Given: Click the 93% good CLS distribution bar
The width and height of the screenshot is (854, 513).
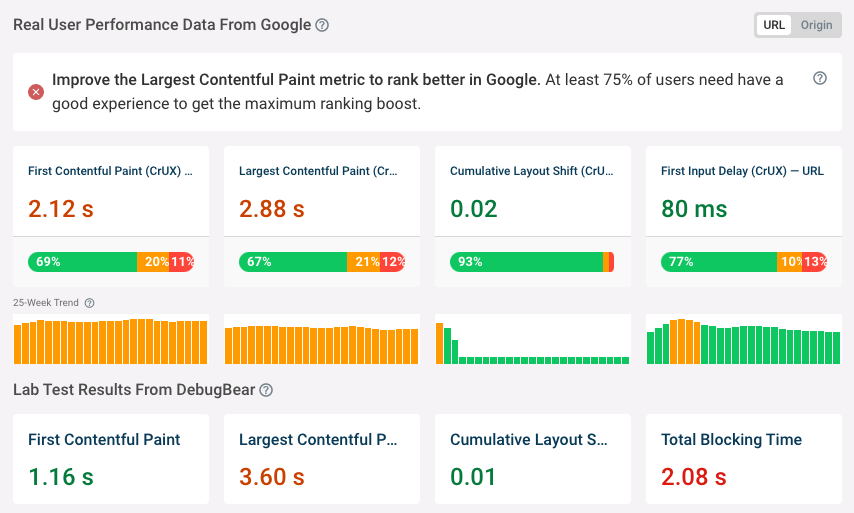Looking at the screenshot, I should point(526,262).
